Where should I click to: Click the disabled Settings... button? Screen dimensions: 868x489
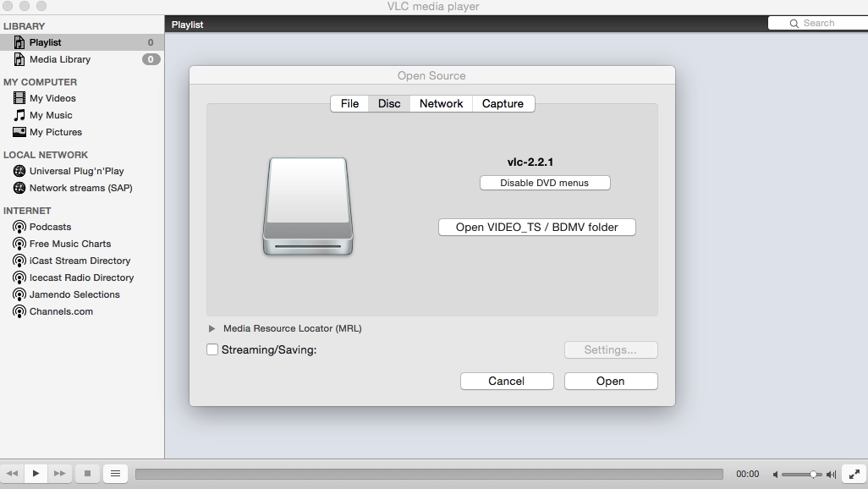click(x=611, y=350)
